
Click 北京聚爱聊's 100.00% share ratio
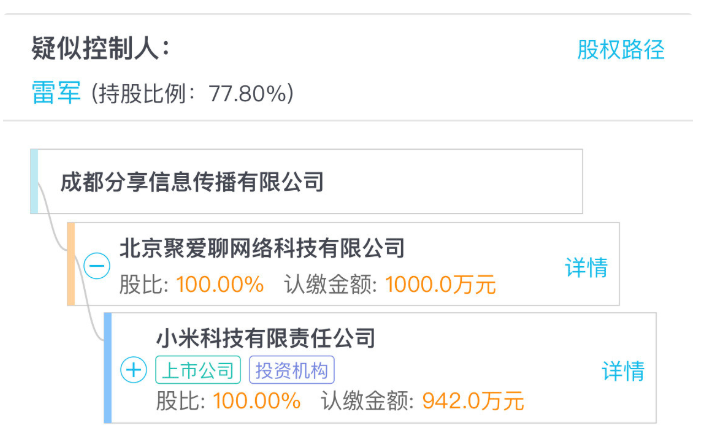220,284
